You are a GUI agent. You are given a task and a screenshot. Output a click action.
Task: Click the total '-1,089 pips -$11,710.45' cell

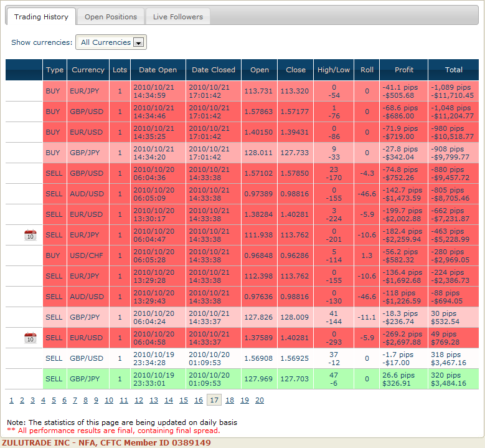point(453,92)
